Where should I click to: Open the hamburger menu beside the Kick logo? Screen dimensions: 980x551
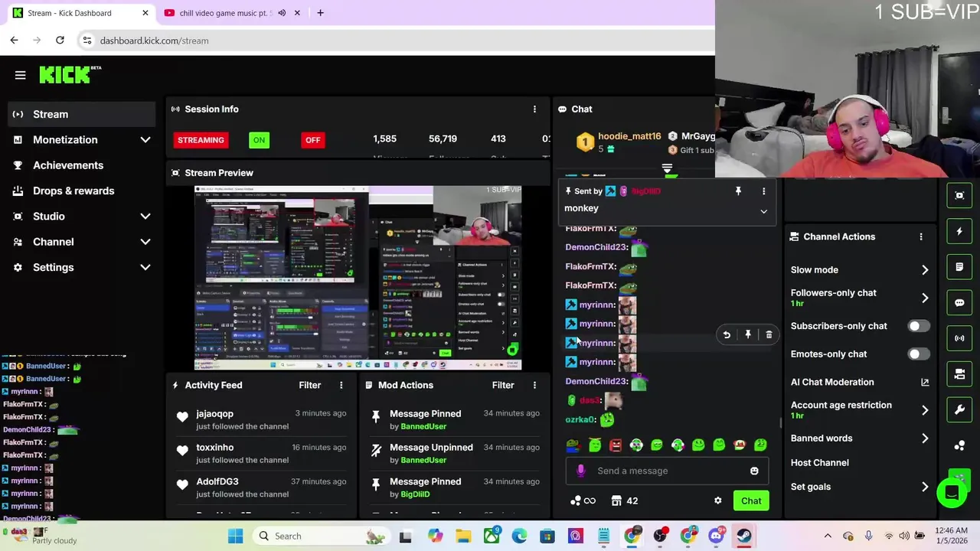(x=21, y=75)
